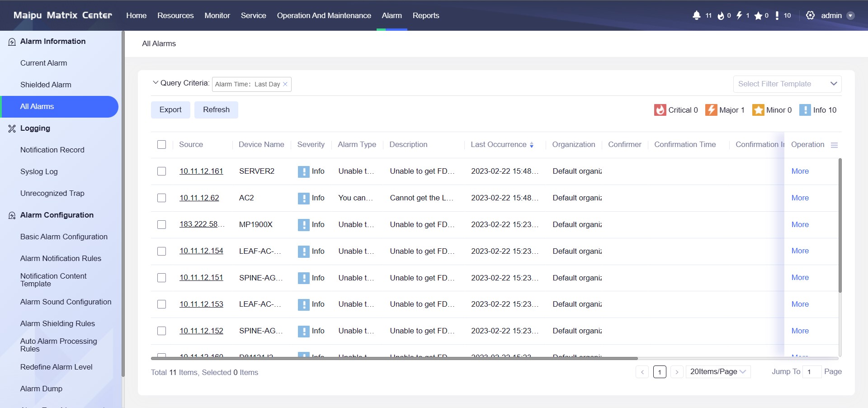Viewport: 868px width, 408px height.
Task: Go to Current Alarm page
Action: (x=43, y=63)
